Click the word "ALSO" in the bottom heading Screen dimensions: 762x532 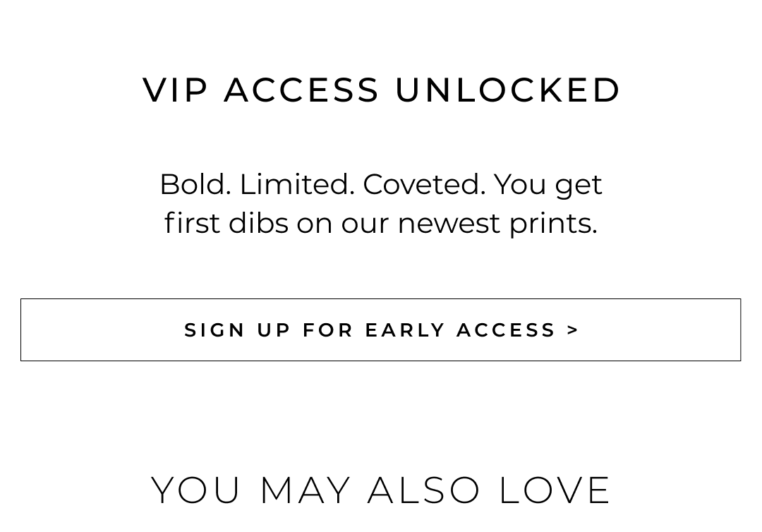pos(424,490)
